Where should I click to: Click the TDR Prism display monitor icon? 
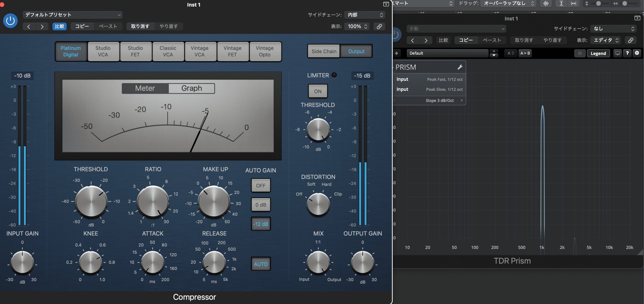coord(618,53)
